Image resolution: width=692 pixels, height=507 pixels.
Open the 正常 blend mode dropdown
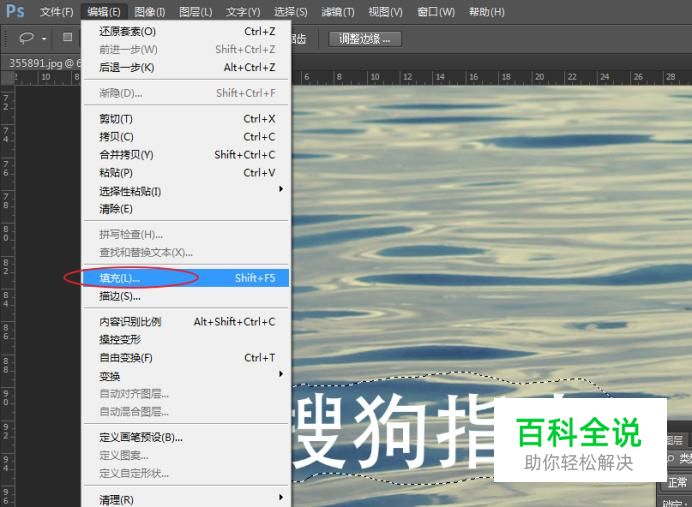click(x=677, y=482)
